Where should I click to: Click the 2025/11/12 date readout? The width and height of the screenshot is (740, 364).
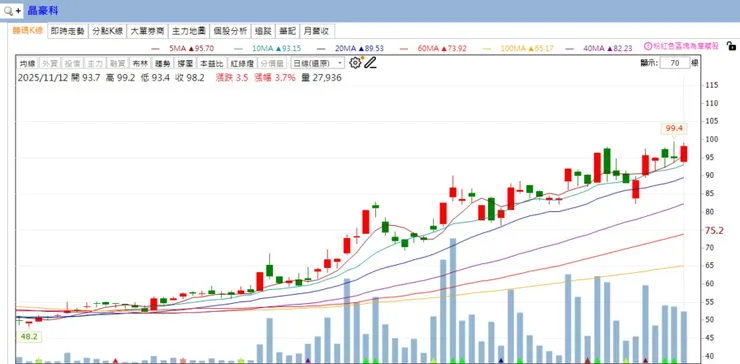pos(43,78)
